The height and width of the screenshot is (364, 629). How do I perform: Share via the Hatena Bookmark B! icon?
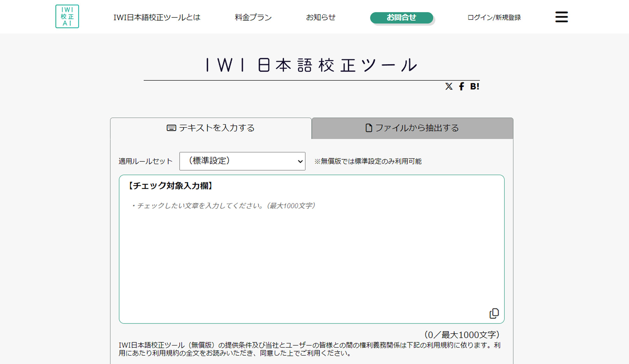click(475, 86)
